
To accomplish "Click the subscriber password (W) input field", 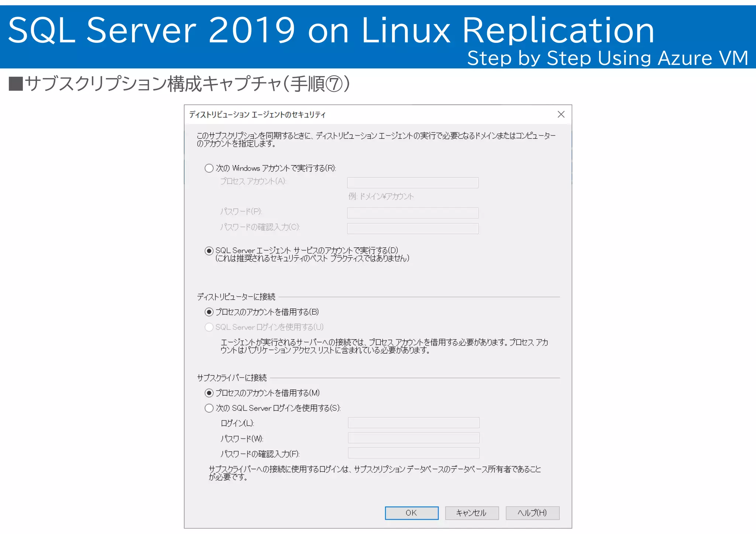I will [x=413, y=438].
